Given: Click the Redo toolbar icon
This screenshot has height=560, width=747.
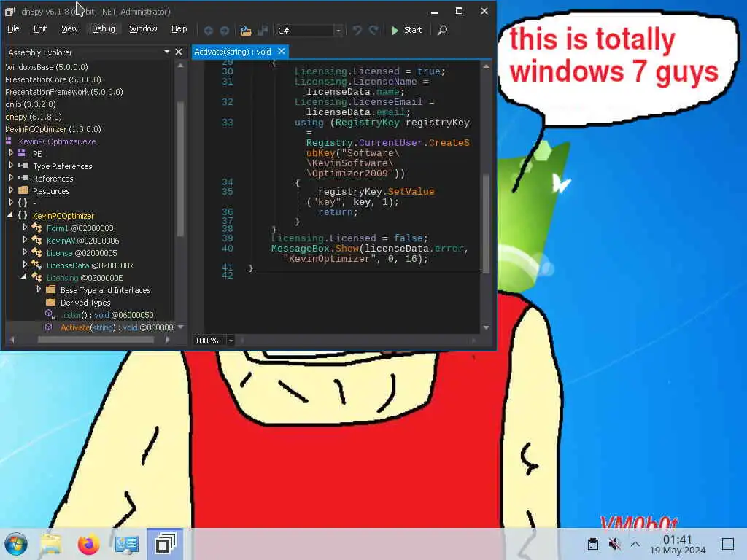Looking at the screenshot, I should 374,30.
